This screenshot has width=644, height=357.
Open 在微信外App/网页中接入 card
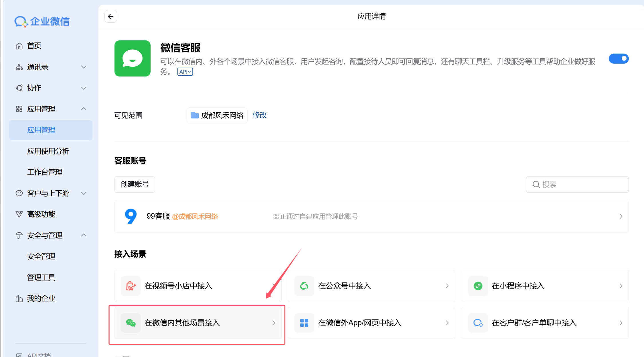372,323
